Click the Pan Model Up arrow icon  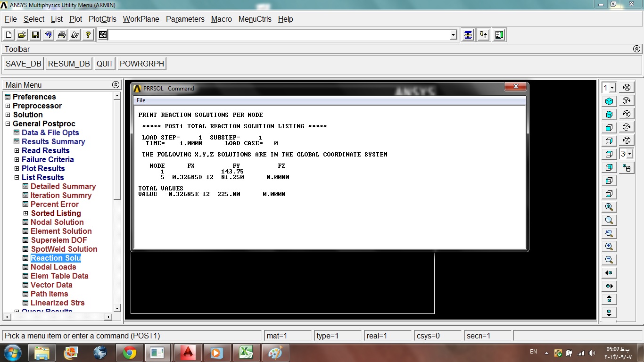(x=609, y=299)
